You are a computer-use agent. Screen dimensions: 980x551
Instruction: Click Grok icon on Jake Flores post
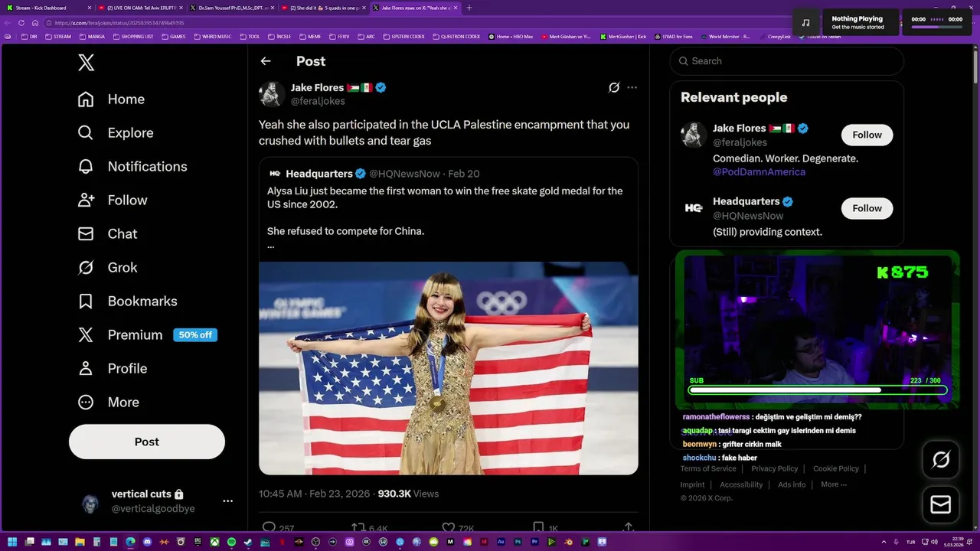point(614,87)
